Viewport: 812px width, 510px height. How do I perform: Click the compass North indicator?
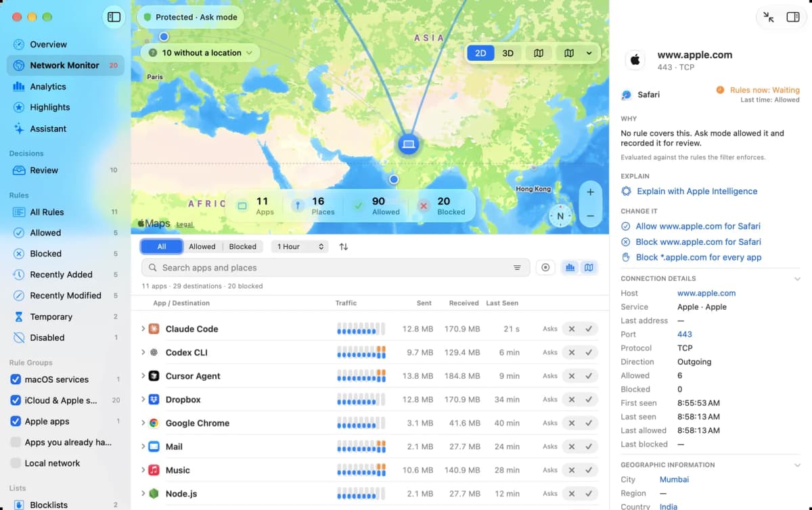pyautogui.click(x=560, y=216)
